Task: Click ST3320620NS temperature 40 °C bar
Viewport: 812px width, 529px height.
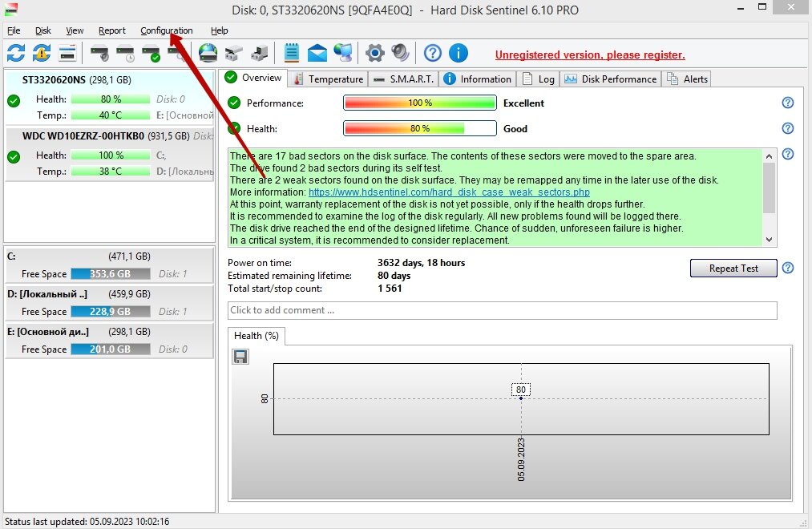Action: [111, 115]
